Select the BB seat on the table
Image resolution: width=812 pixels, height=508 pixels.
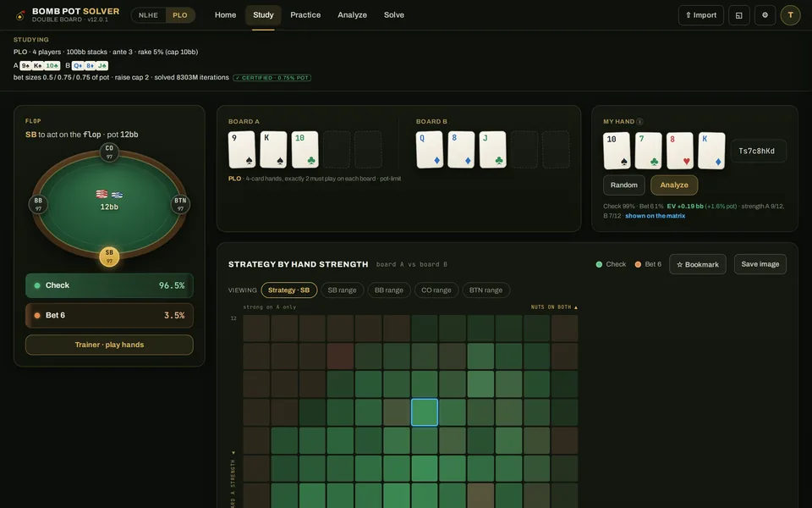[38, 204]
